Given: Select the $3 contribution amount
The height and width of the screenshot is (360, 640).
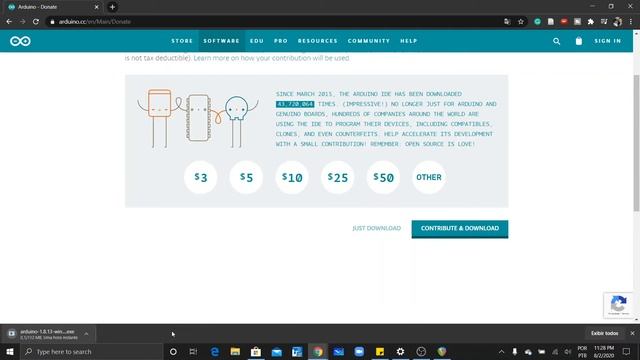Looking at the screenshot, I should point(200,177).
